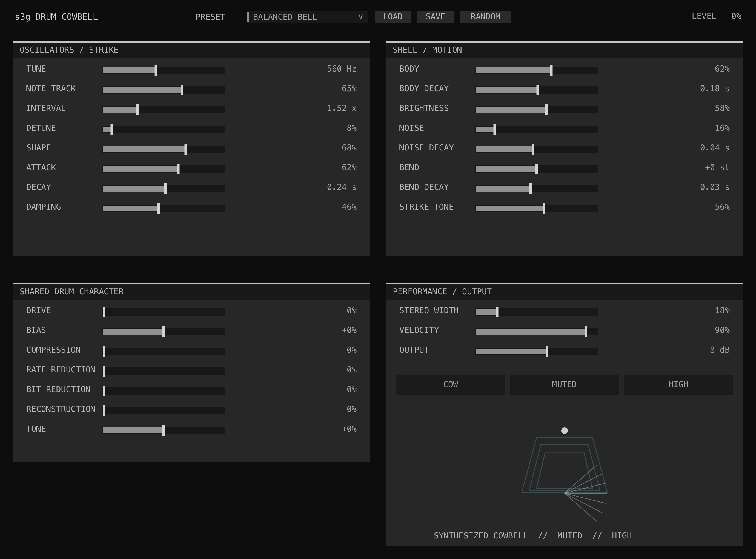The image size is (756, 559).
Task: Click the DAMPING slider
Action: [164, 208]
